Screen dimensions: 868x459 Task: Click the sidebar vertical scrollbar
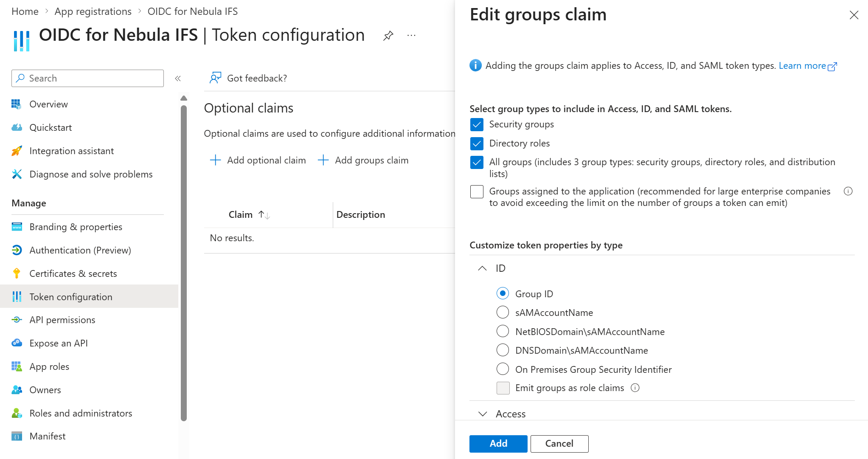184,263
